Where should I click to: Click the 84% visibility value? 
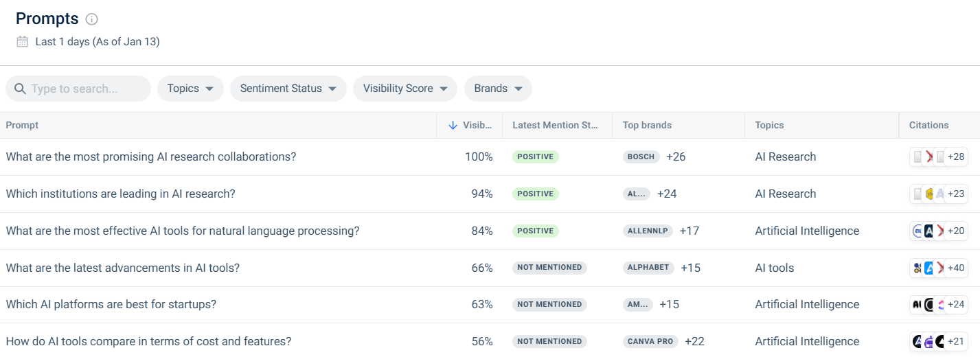point(482,231)
